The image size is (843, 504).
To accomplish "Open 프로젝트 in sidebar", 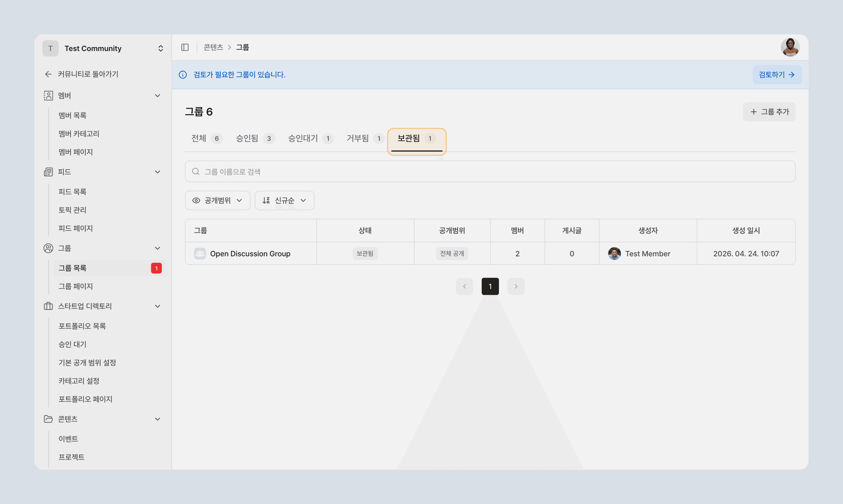I will tap(71, 457).
